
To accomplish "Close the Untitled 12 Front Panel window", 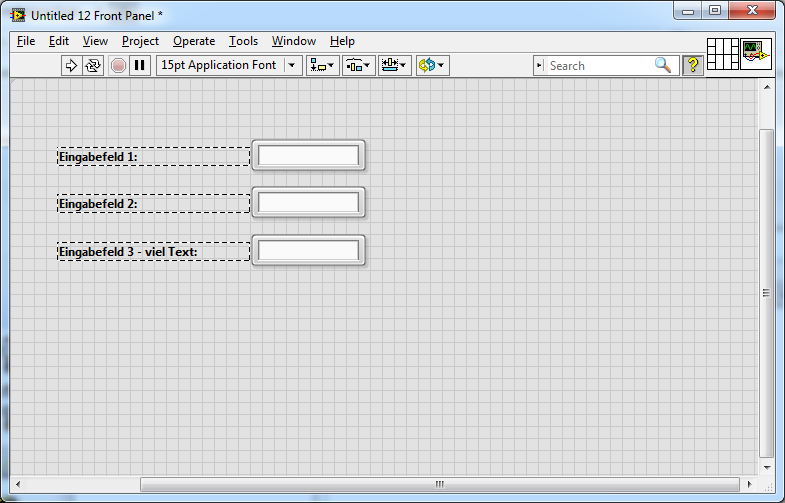I will click(752, 10).
